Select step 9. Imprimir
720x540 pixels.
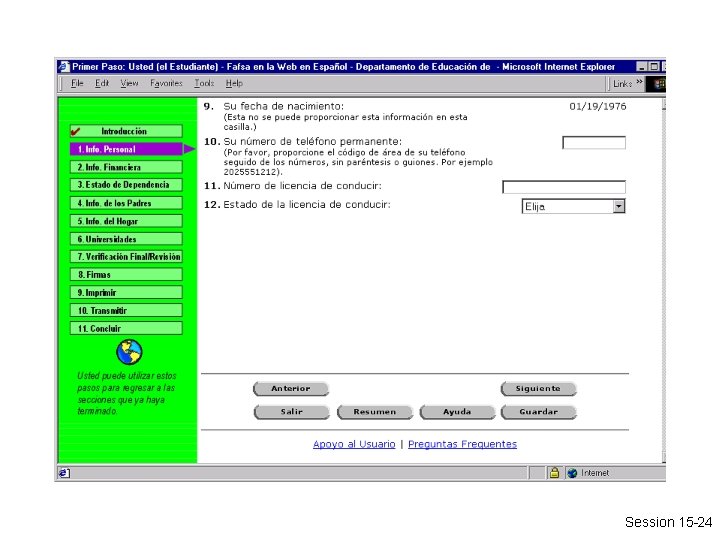[126, 292]
